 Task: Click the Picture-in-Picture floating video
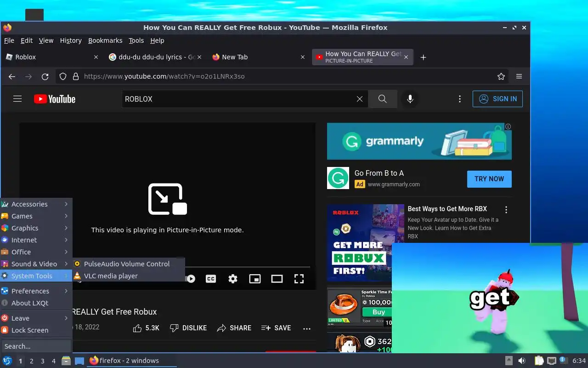[x=490, y=298]
